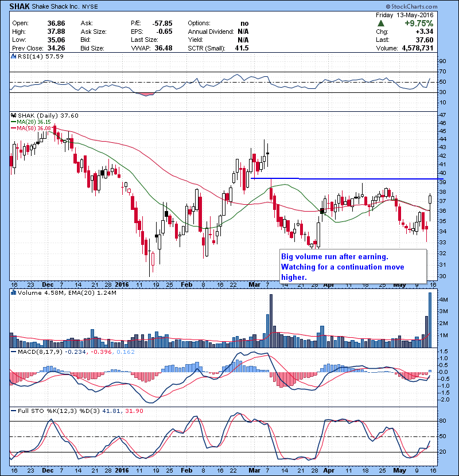Click the Prev Close value 34.26
Screen dimensions: 459x476
click(56, 48)
